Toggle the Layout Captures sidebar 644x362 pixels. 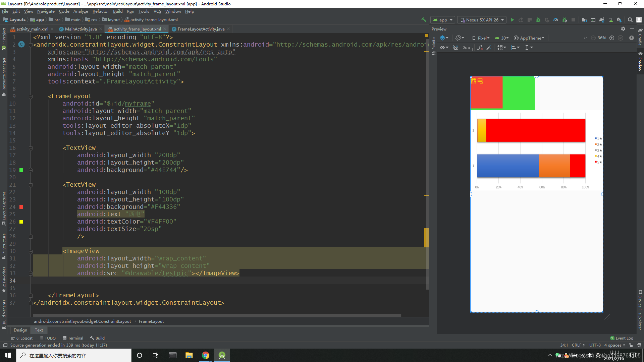(4, 208)
